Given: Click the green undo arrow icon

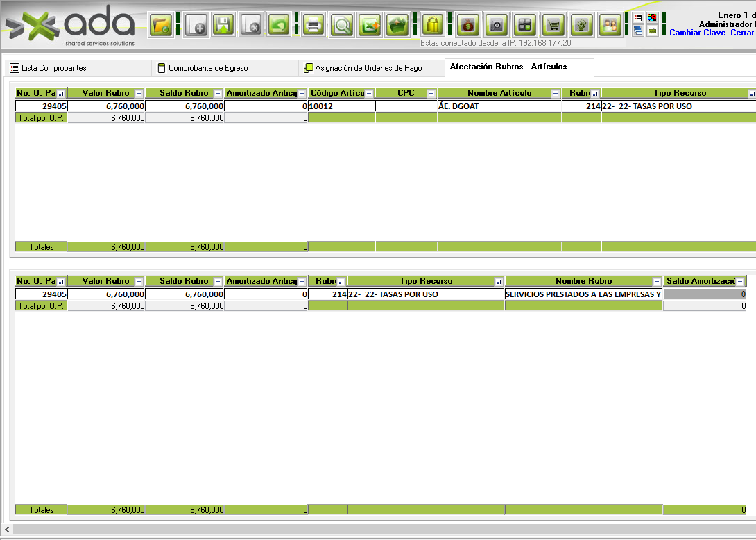Looking at the screenshot, I should [x=279, y=26].
